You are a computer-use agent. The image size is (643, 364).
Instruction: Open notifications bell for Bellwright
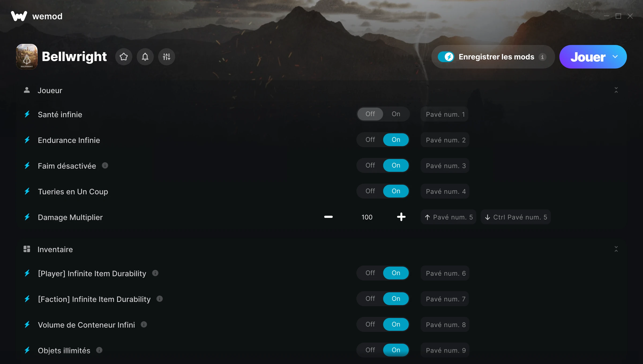coord(145,57)
